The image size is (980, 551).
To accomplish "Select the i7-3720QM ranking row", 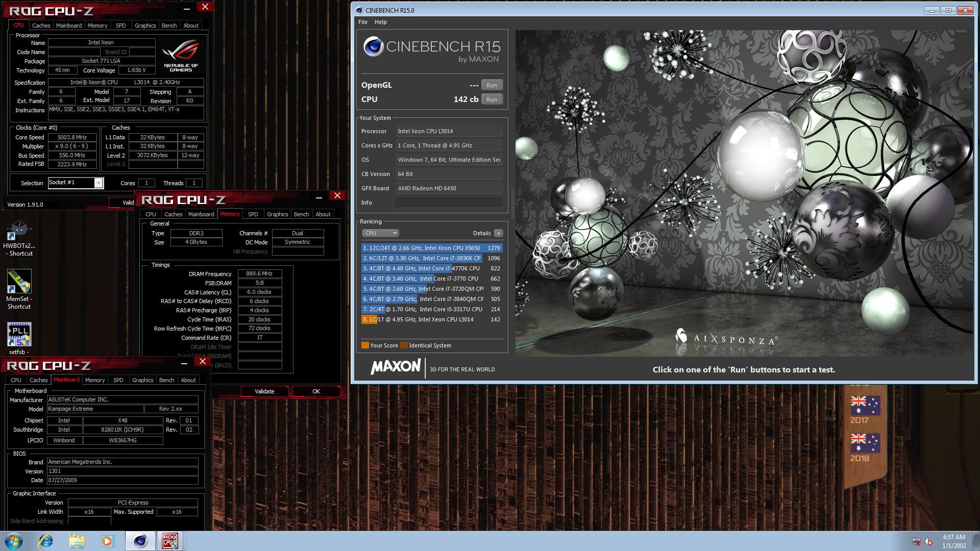I will tap(432, 289).
